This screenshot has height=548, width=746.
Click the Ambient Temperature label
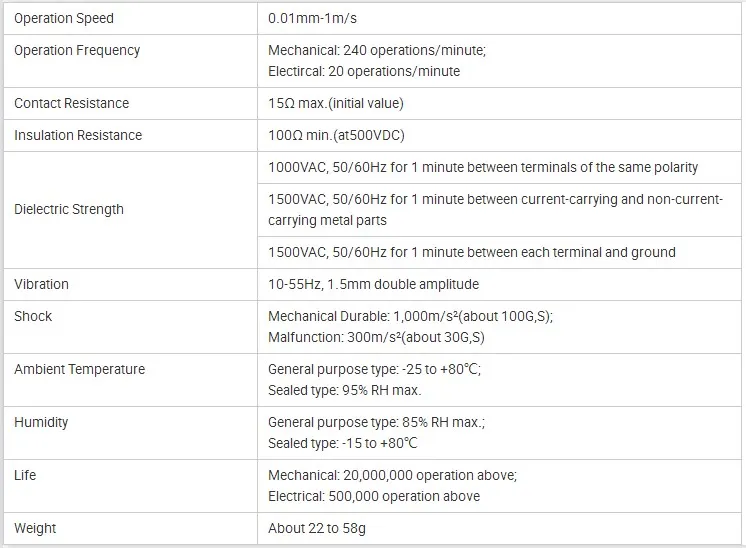pyautogui.click(x=79, y=369)
